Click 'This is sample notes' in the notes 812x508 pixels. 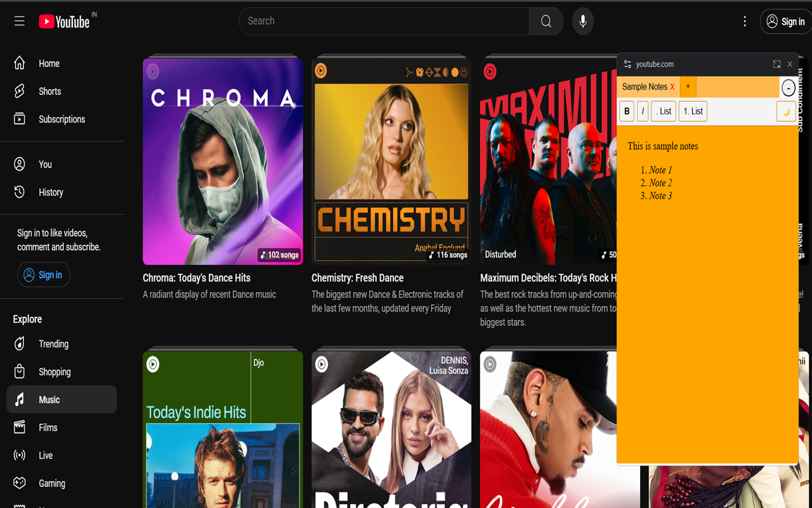663,146
